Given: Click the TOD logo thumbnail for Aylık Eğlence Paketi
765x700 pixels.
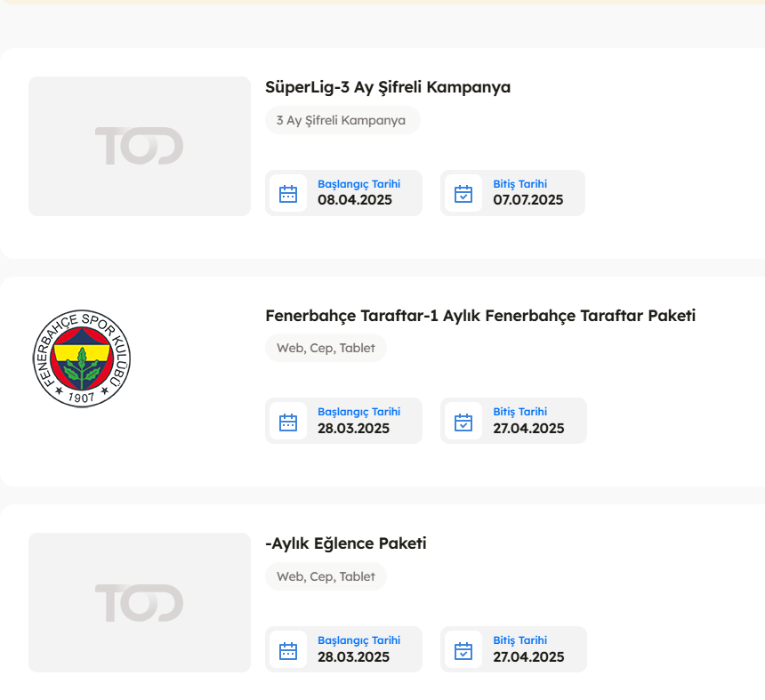Looking at the screenshot, I should (x=140, y=602).
